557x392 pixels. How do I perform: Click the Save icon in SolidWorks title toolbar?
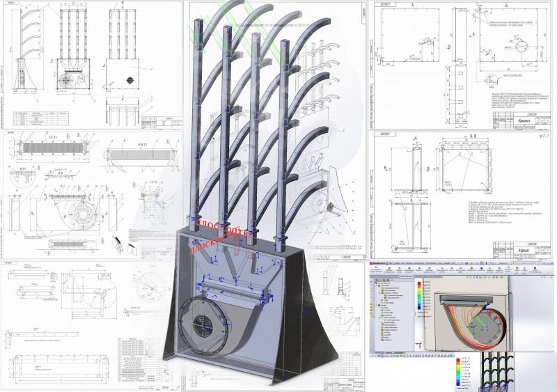pos(466,263)
